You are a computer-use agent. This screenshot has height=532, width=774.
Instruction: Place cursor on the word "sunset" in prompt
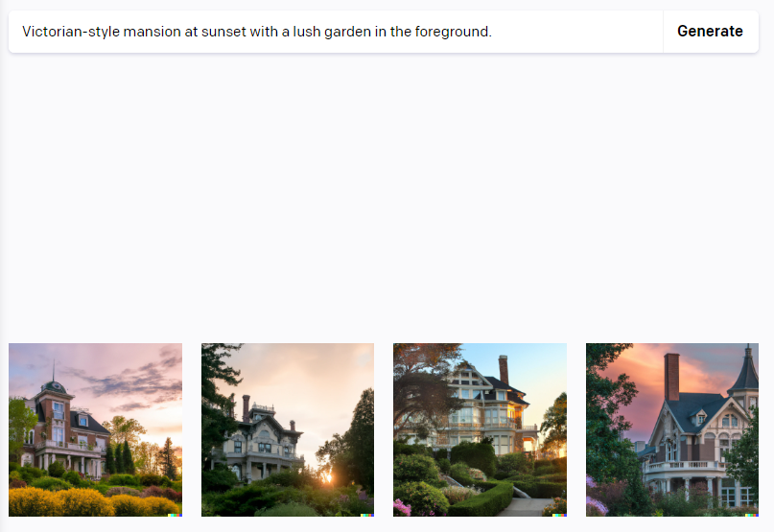[223, 32]
